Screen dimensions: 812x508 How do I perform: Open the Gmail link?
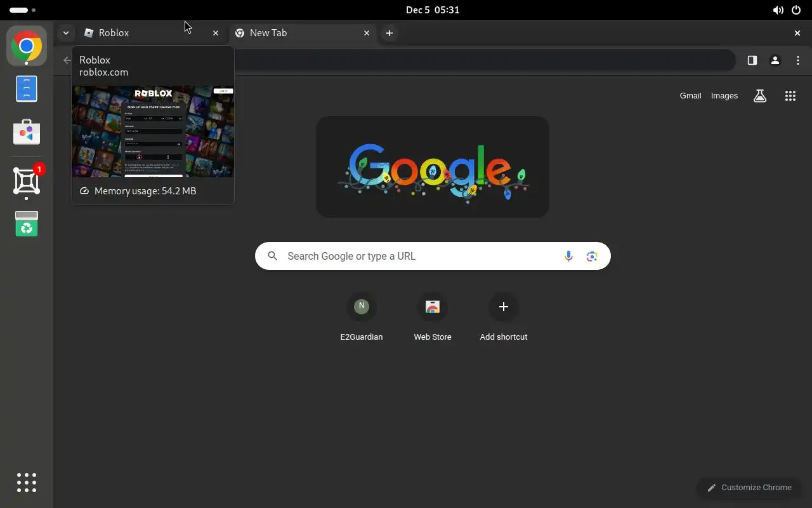coord(690,96)
